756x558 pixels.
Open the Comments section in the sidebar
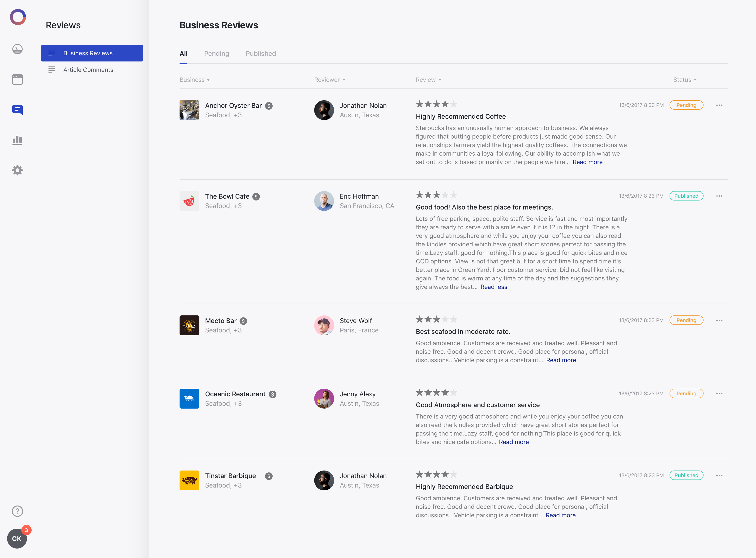17,109
